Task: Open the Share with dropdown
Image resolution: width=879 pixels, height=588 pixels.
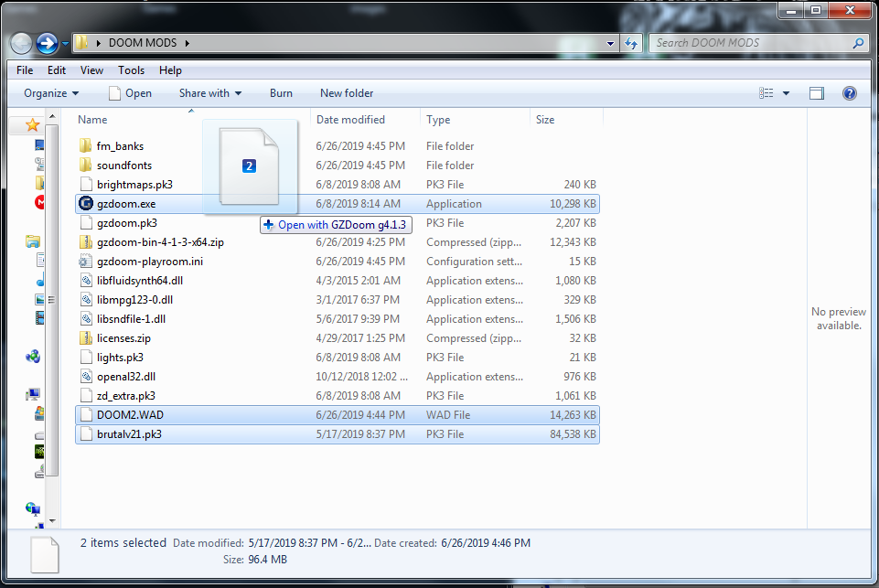Action: click(x=210, y=93)
